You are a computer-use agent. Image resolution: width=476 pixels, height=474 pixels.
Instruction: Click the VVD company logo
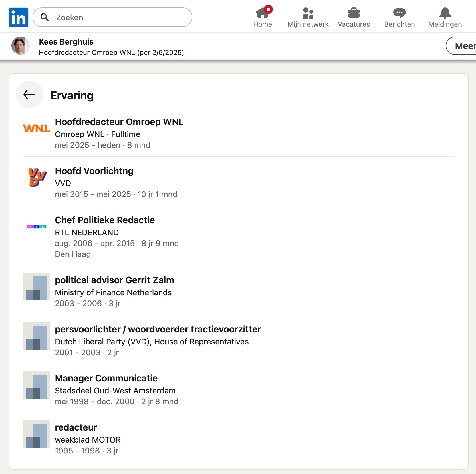[x=37, y=177]
